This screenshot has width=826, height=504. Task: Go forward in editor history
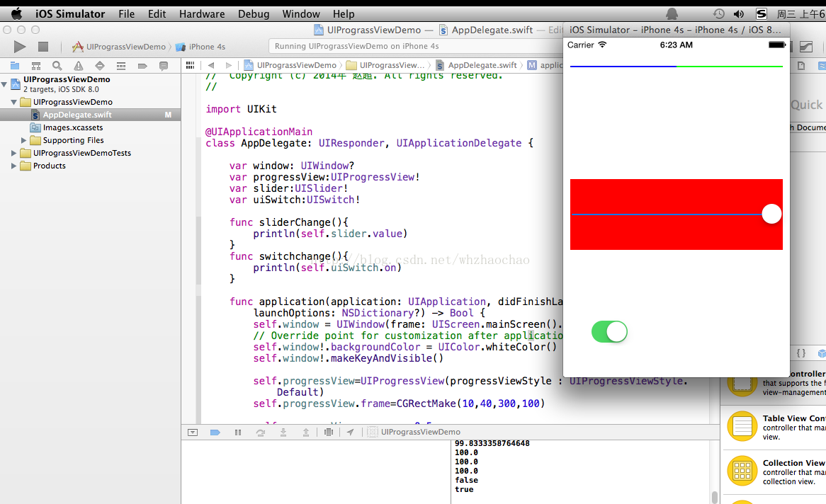click(x=228, y=65)
